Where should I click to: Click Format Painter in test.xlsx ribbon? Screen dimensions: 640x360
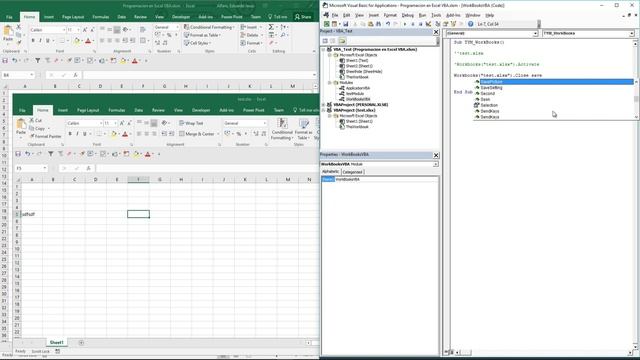coord(45,136)
